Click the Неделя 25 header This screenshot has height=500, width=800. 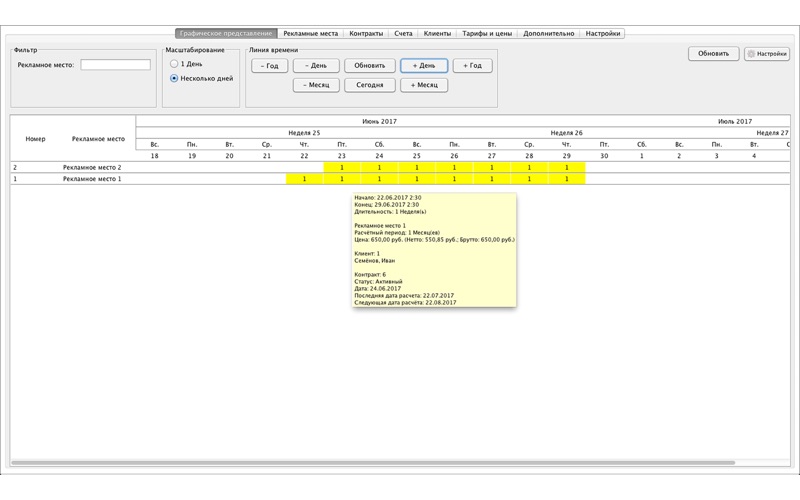[304, 133]
